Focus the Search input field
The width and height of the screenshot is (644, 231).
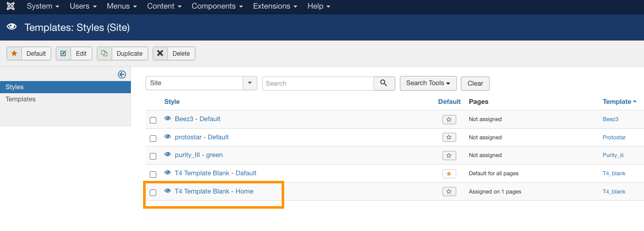point(318,83)
